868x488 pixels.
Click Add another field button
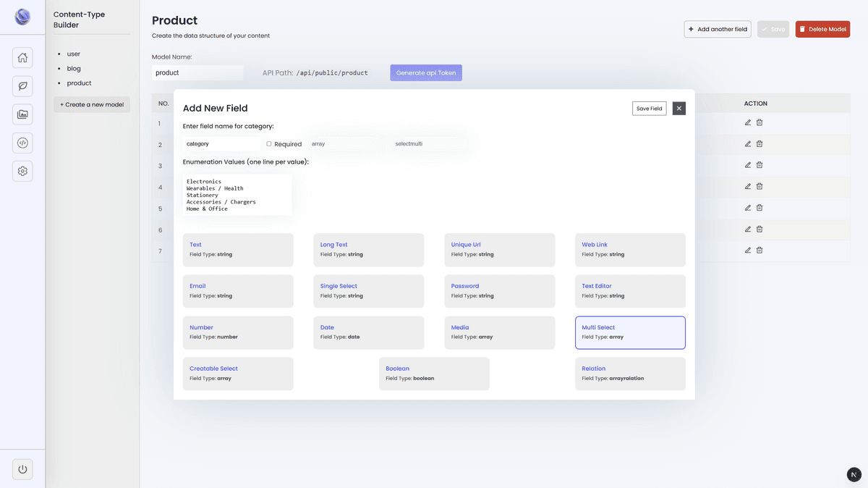click(x=718, y=29)
